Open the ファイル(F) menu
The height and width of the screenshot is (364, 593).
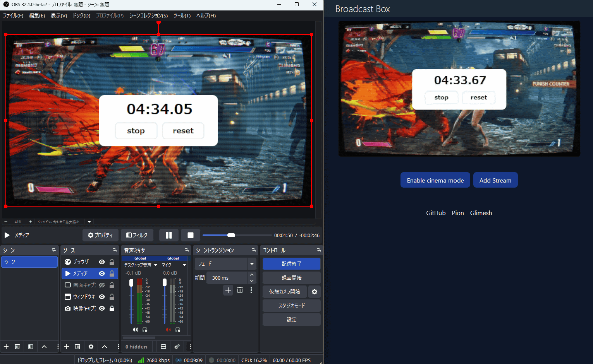[x=13, y=15]
